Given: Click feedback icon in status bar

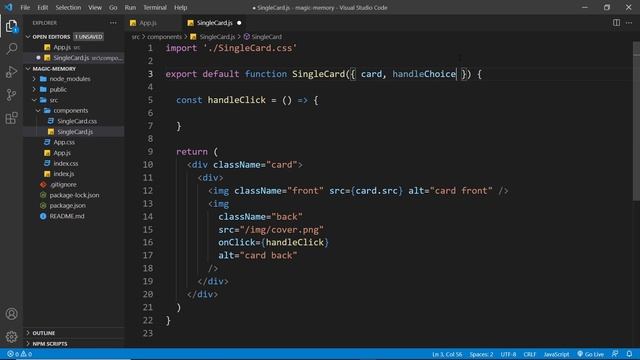Looking at the screenshot, I should [615, 354].
